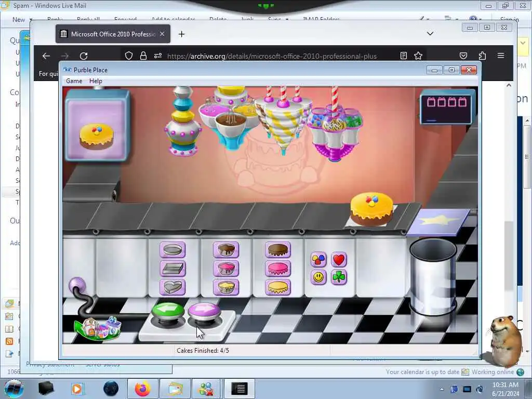Click the site security padlock icon
532x399 pixels.
click(143, 56)
